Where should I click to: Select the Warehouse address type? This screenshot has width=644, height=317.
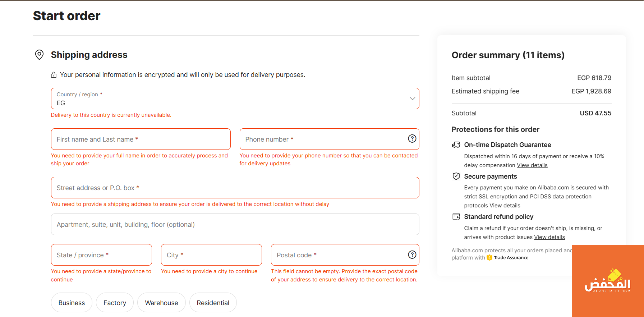click(161, 303)
